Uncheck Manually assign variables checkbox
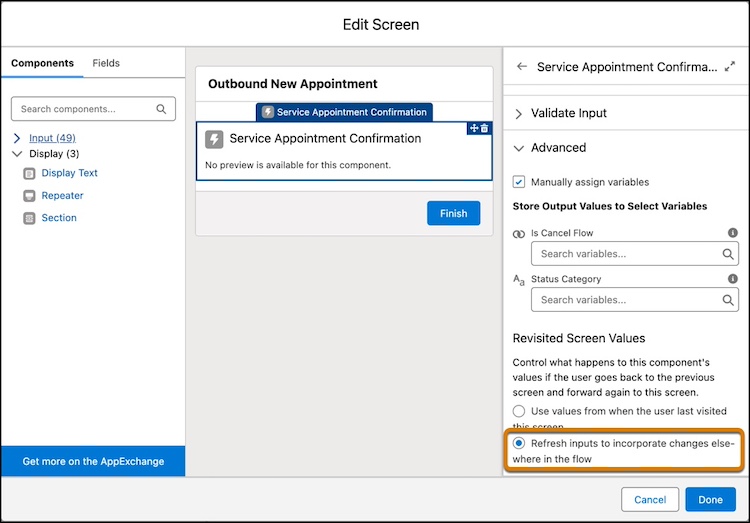The height and width of the screenshot is (523, 750). point(518,182)
